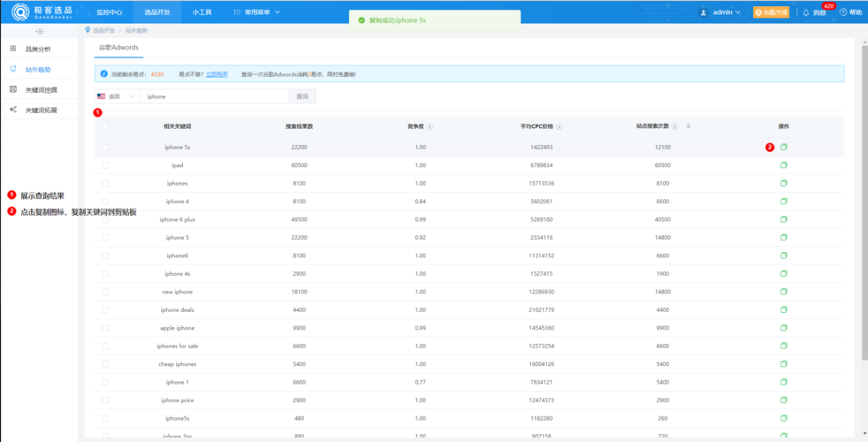Click the 选品开发 breadcrumb link
The image size is (868, 442).
point(103,30)
